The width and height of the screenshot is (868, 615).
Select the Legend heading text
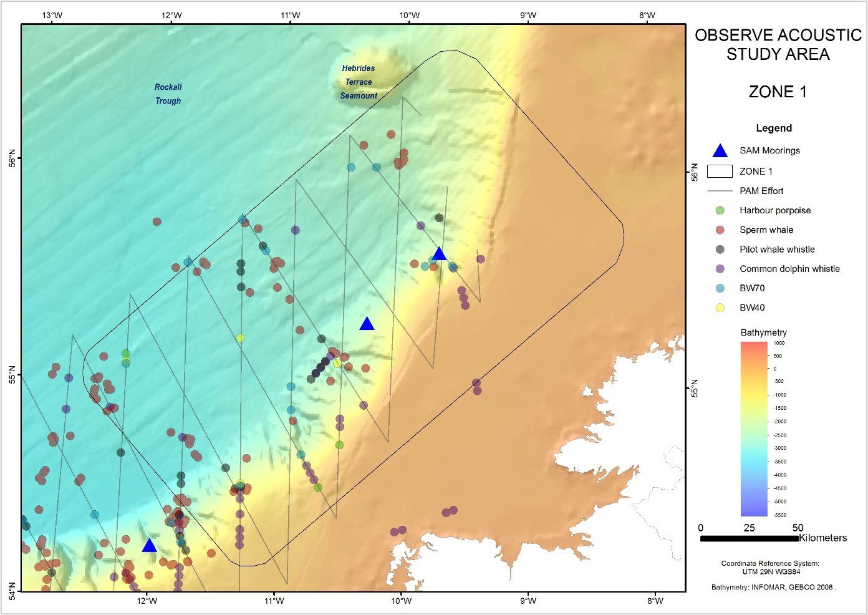pos(774,128)
